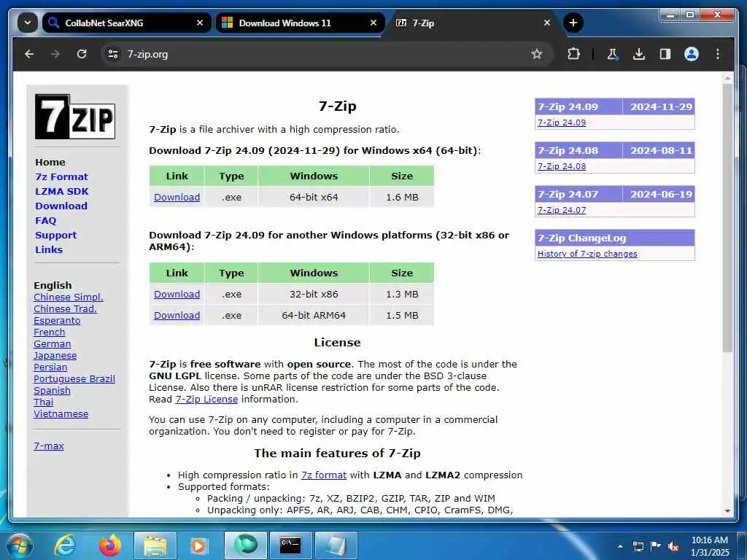Open the Chrome three-dot menu
Screen dimensions: 747x560
[x=718, y=54]
